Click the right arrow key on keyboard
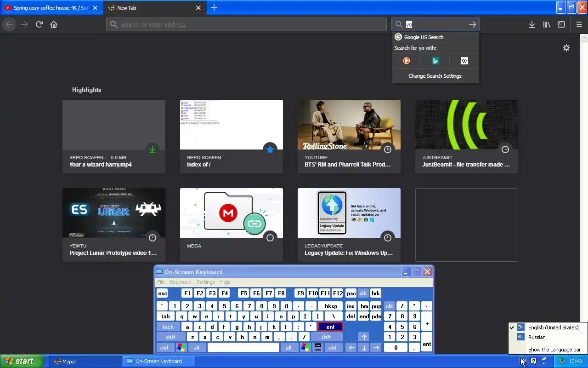Viewport: 588px width, 368px height. pos(376,348)
